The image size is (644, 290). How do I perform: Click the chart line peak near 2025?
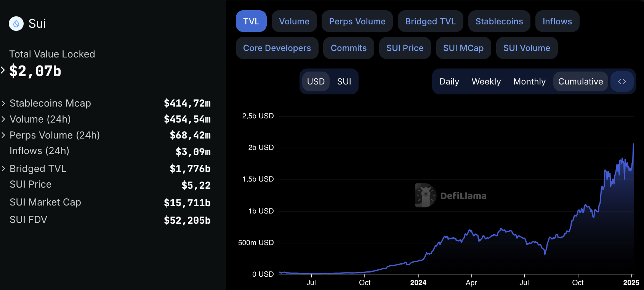click(633, 144)
